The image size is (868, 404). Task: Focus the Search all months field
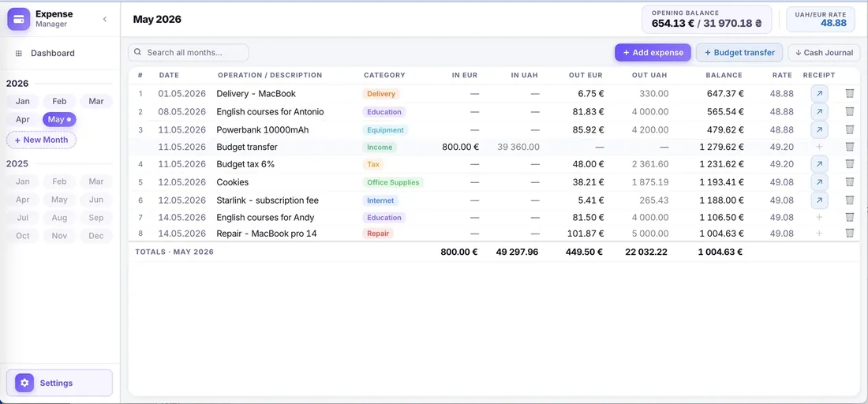(189, 53)
